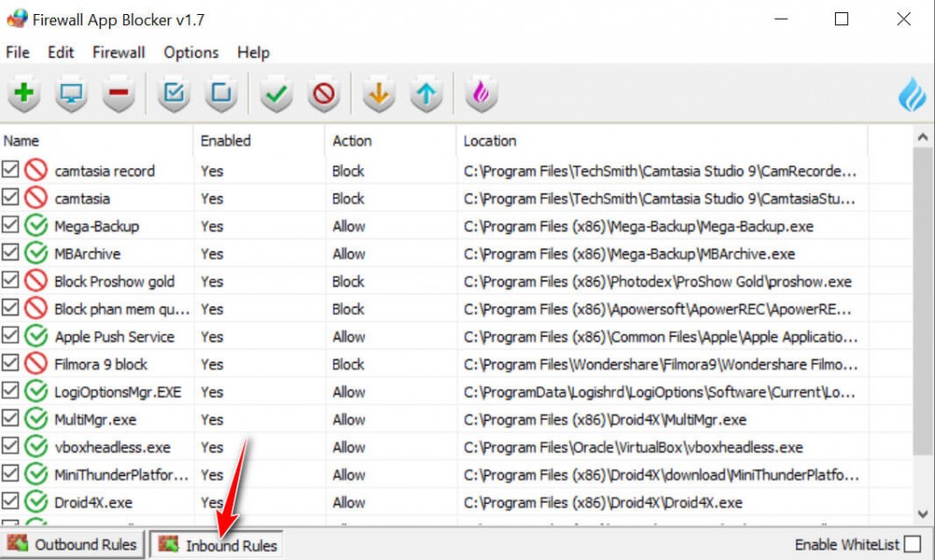Uncheck the camtasia record rule checkbox
This screenshot has width=935, height=560.
(10, 170)
